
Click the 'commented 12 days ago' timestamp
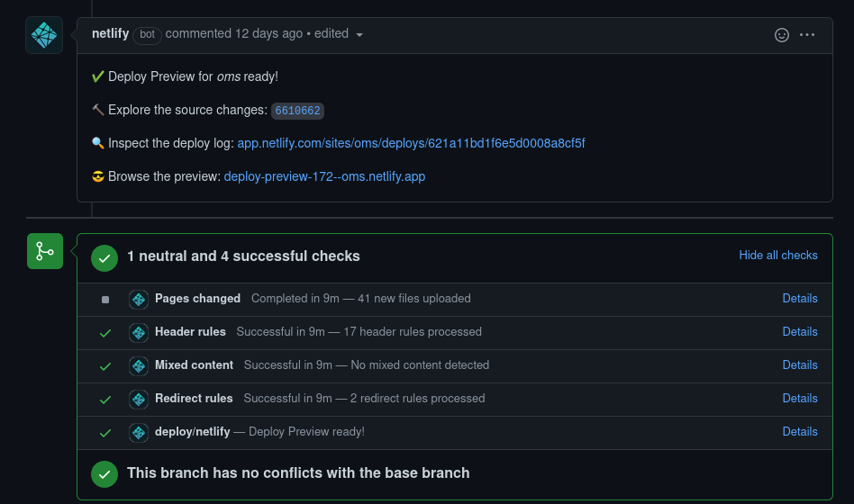(233, 33)
